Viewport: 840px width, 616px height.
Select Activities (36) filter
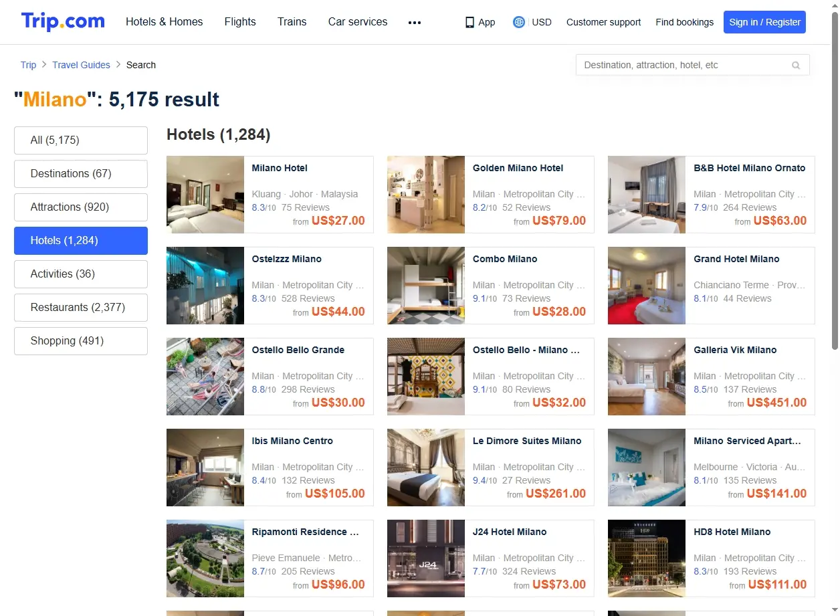click(81, 274)
